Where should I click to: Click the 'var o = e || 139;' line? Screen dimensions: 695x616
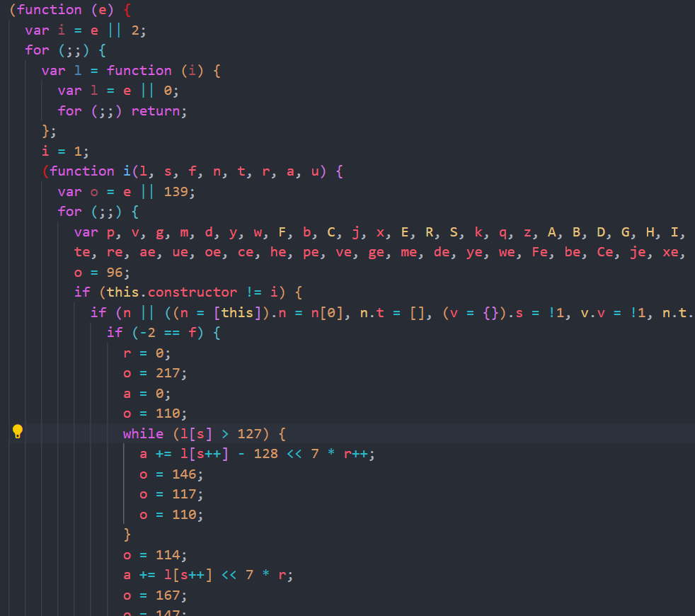pos(126,192)
